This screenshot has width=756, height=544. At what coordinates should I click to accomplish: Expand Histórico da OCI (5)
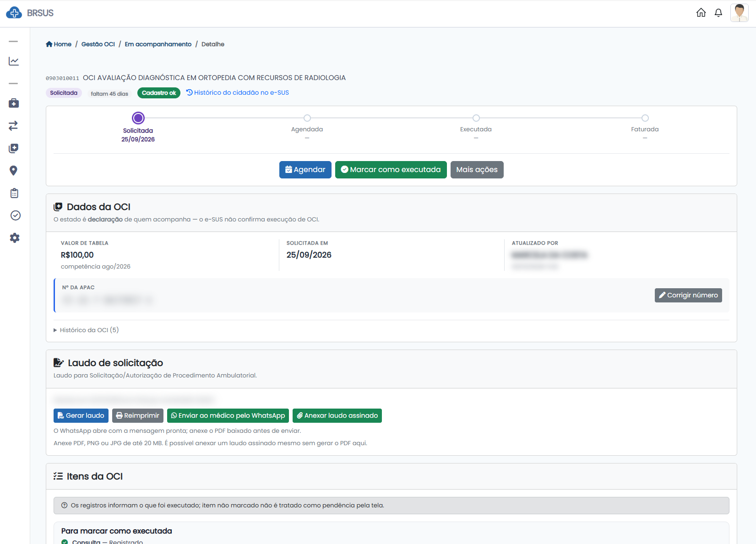[86, 330]
